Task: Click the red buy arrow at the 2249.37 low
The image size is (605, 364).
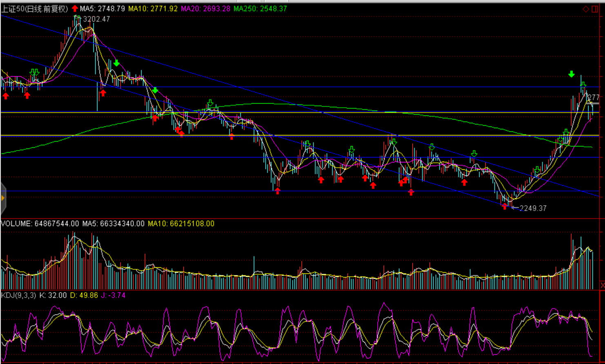Action: click(x=505, y=207)
